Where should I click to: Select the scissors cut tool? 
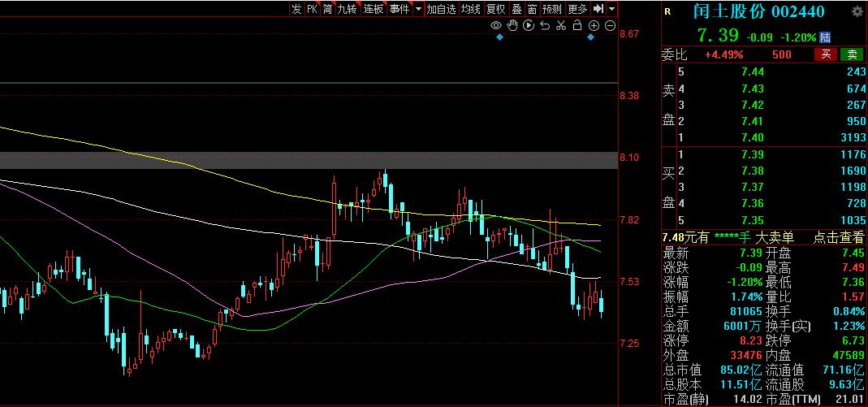561,25
